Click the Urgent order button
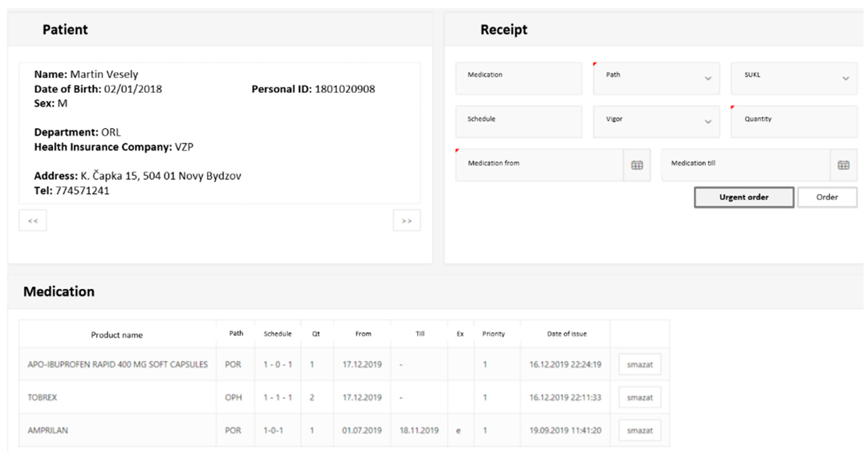 click(744, 197)
